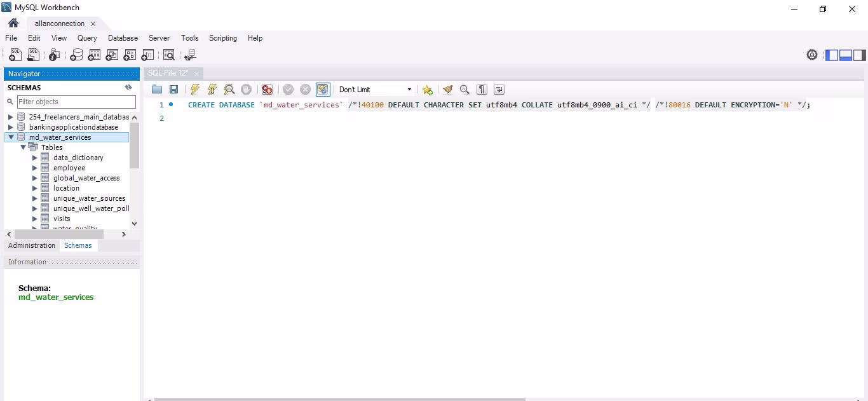The height and width of the screenshot is (401, 868).
Task: Create a new function icon
Action: click(147, 55)
